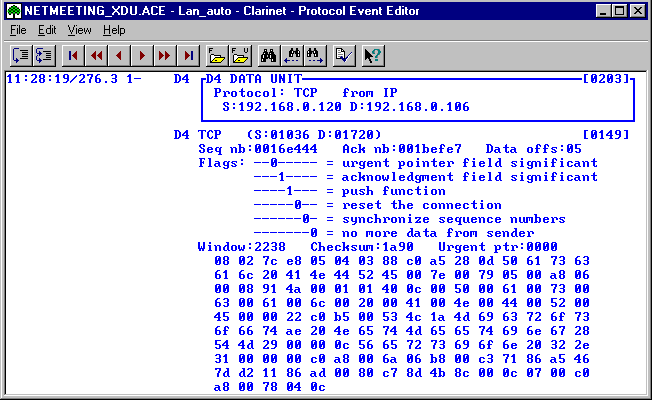
Task: Step forward one event with single right arrow
Action: click(x=142, y=55)
